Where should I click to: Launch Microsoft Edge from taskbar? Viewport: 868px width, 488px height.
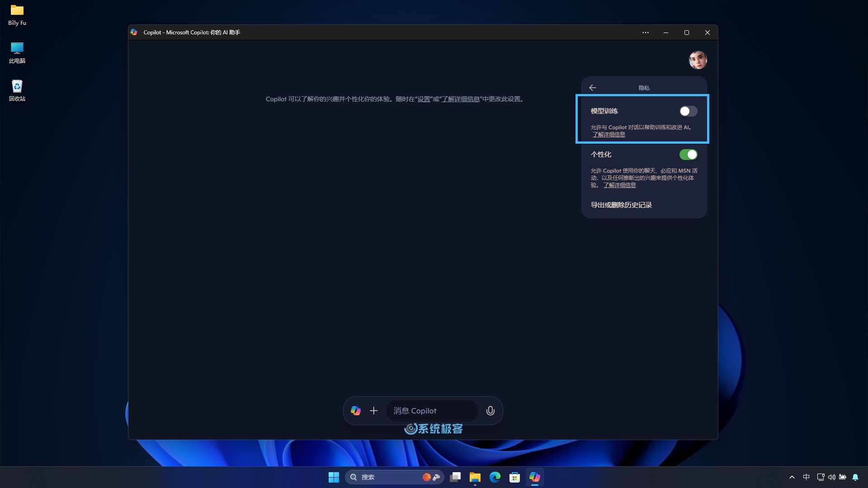(495, 477)
